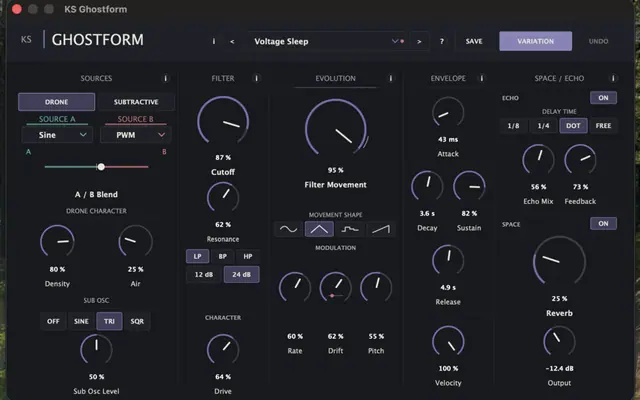
Task: Open the Sources section info icon
Action: [x=165, y=78]
